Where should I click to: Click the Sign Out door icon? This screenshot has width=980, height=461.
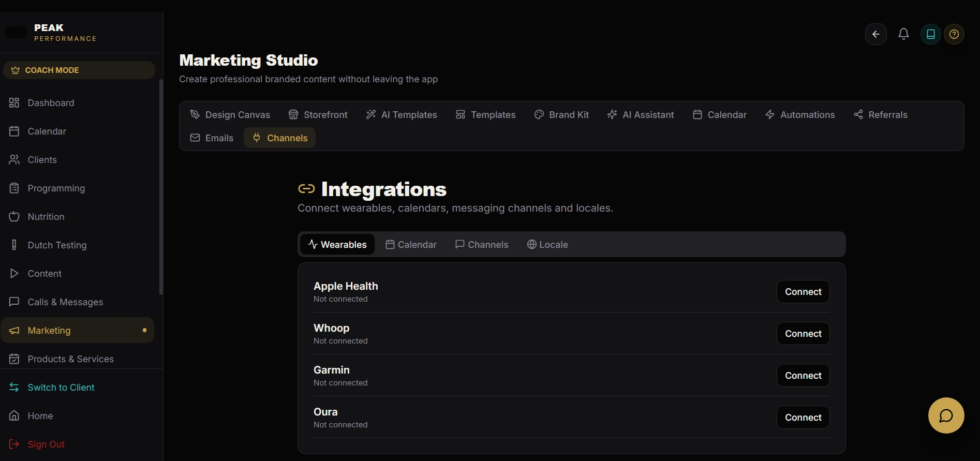tap(14, 444)
